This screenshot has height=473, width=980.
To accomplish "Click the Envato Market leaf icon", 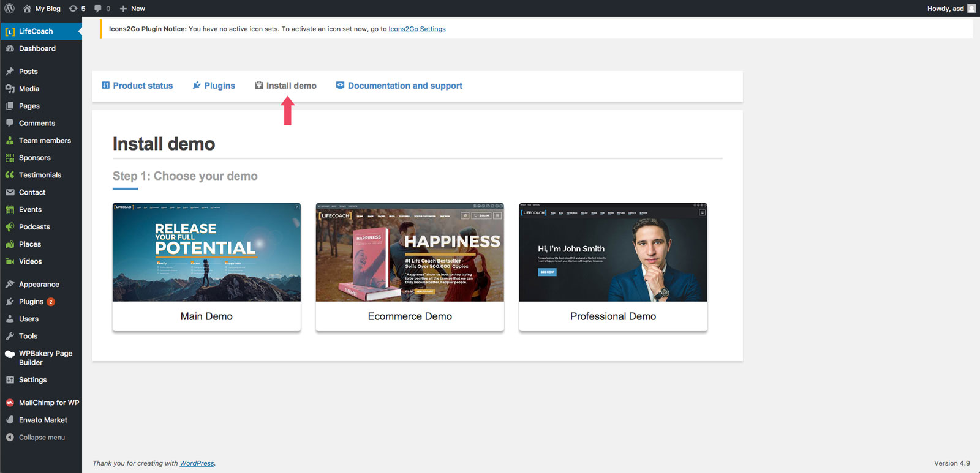I will 10,420.
